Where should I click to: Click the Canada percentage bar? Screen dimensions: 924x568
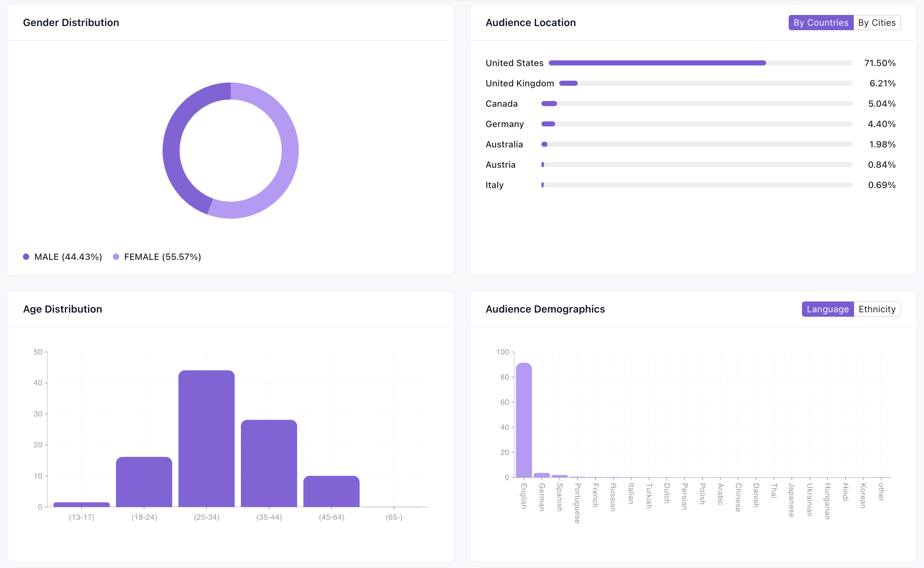549,104
